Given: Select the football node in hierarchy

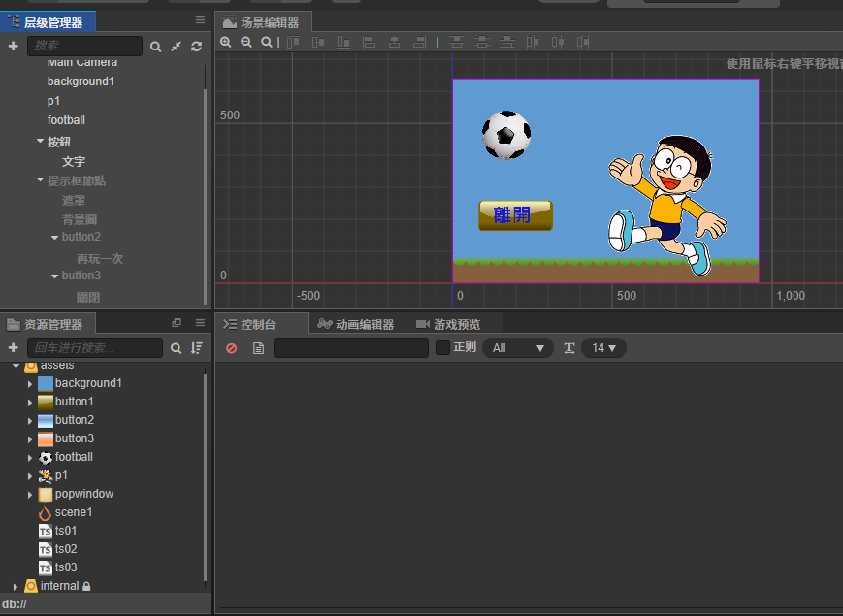Looking at the screenshot, I should tap(66, 120).
